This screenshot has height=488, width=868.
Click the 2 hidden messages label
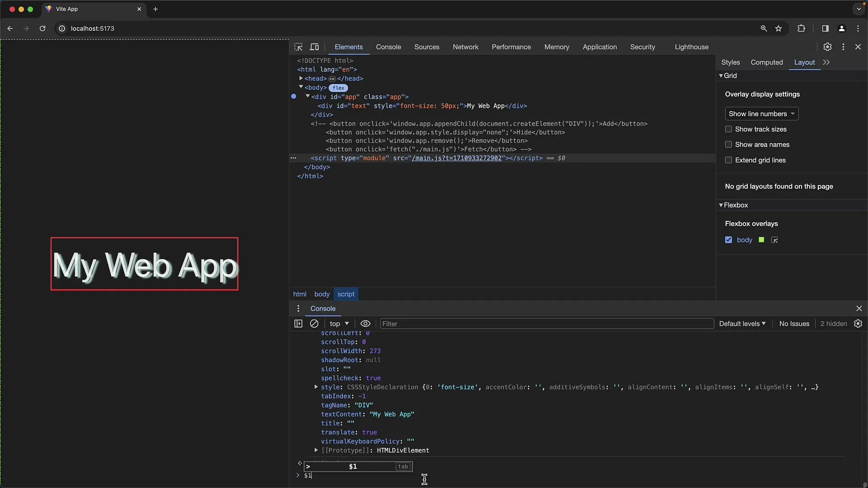834,324
